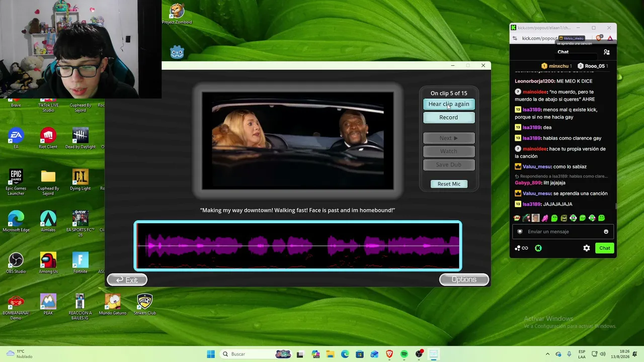Click Rooo_05 in the chat leaderboard

(x=593, y=66)
